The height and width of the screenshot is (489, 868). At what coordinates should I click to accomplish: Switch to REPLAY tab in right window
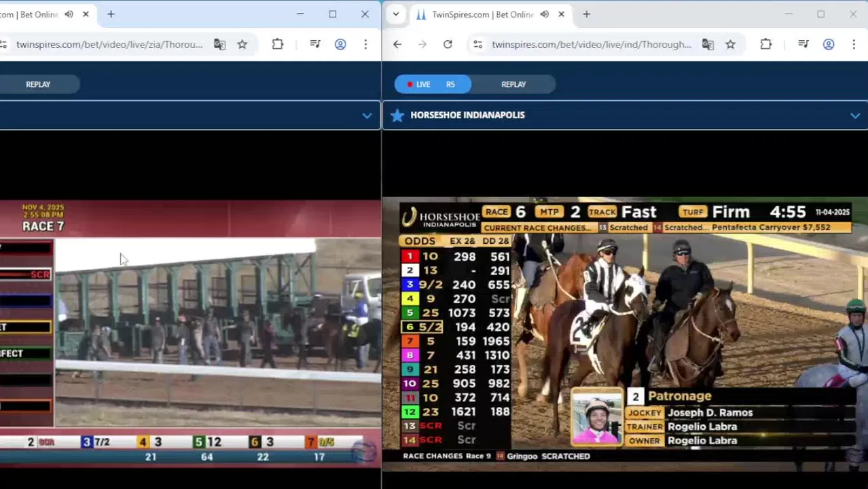513,84
